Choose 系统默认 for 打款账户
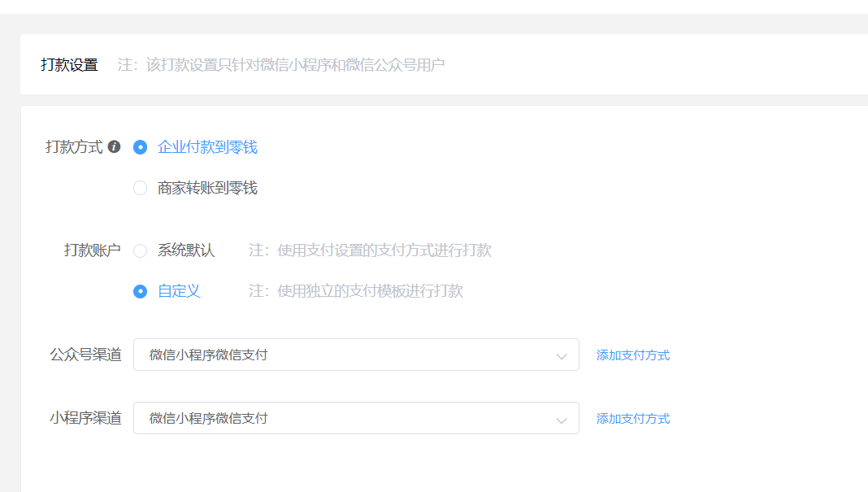 point(140,250)
